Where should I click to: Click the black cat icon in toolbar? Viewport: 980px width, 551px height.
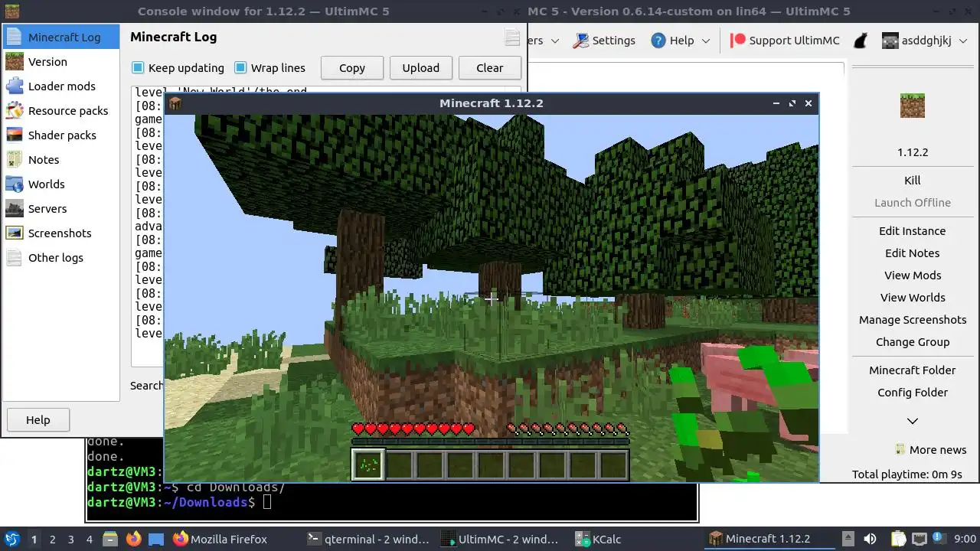point(861,41)
